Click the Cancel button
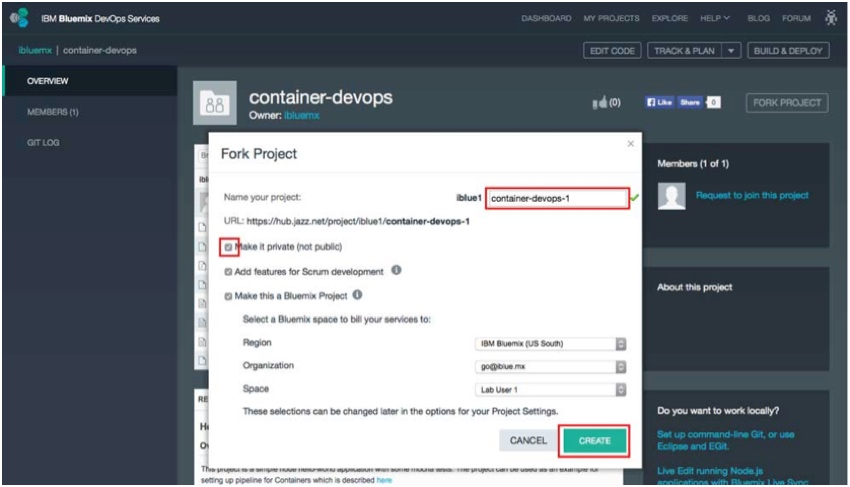 click(x=528, y=440)
